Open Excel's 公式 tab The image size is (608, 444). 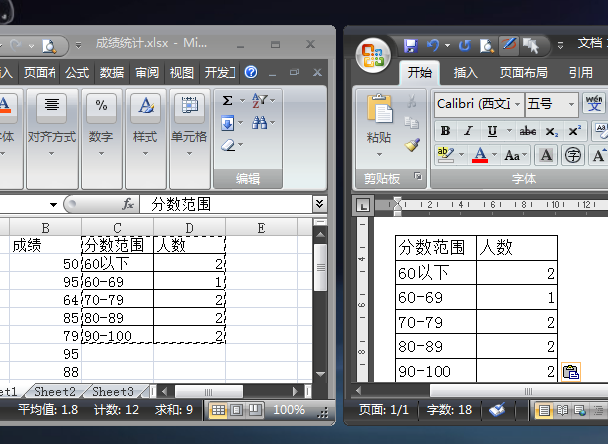(x=77, y=73)
